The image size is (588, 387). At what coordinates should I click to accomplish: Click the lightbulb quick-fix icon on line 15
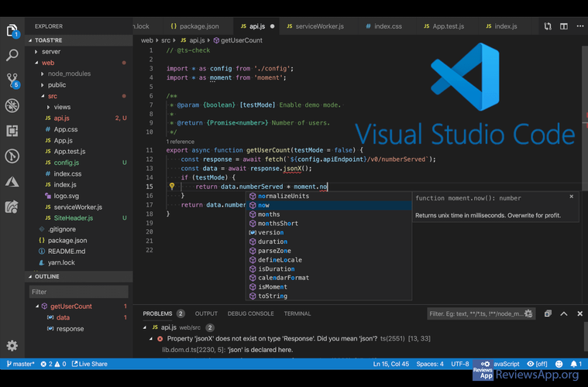coord(172,187)
